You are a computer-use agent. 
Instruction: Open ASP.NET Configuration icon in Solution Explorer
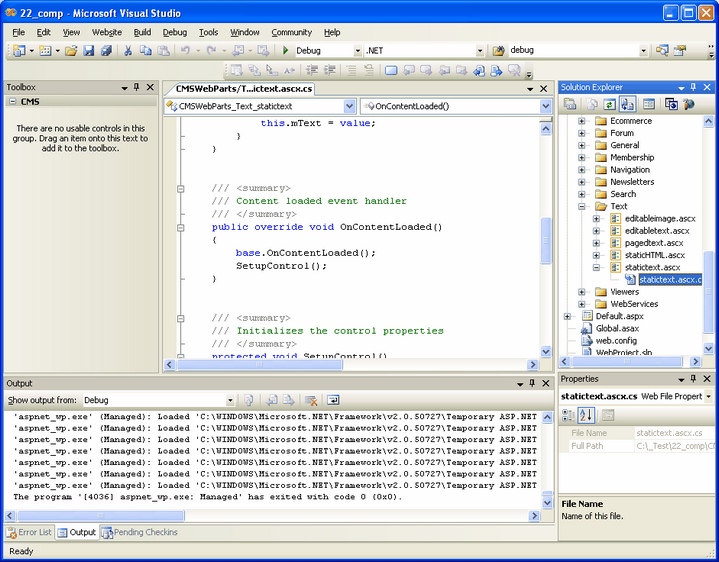pos(688,105)
